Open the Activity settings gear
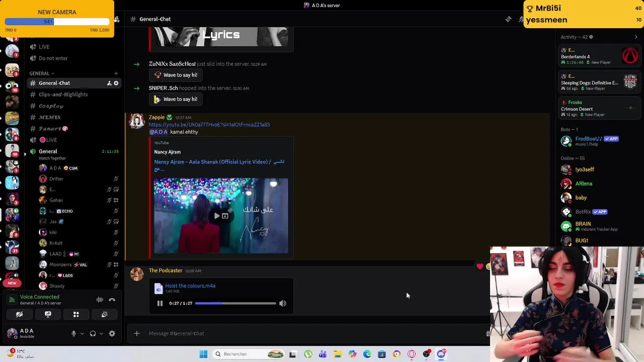 click(x=591, y=37)
